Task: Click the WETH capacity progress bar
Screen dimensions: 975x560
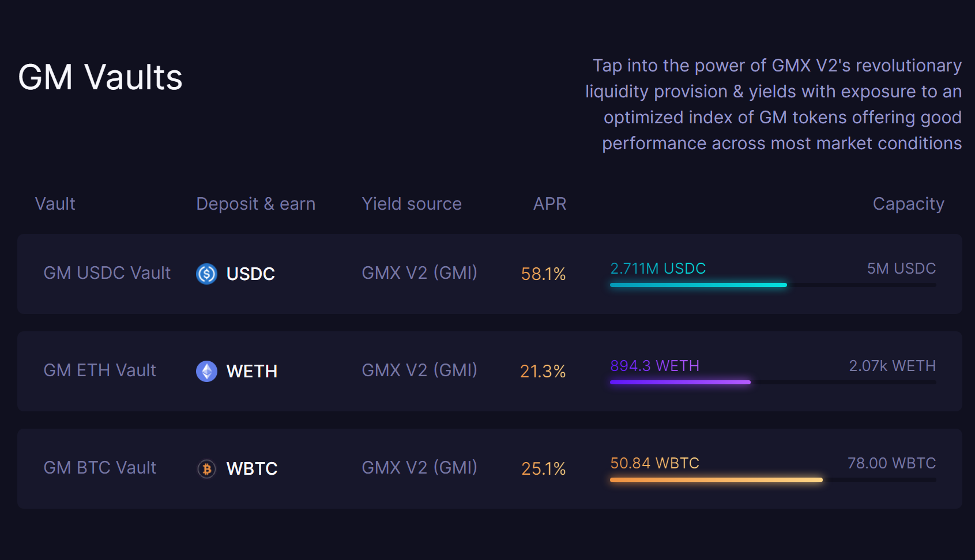Action: point(773,382)
